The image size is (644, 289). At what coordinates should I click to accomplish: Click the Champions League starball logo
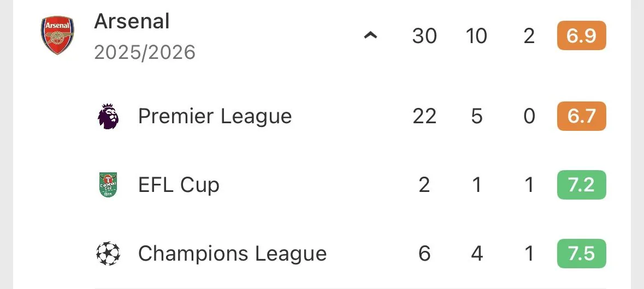pos(108,254)
